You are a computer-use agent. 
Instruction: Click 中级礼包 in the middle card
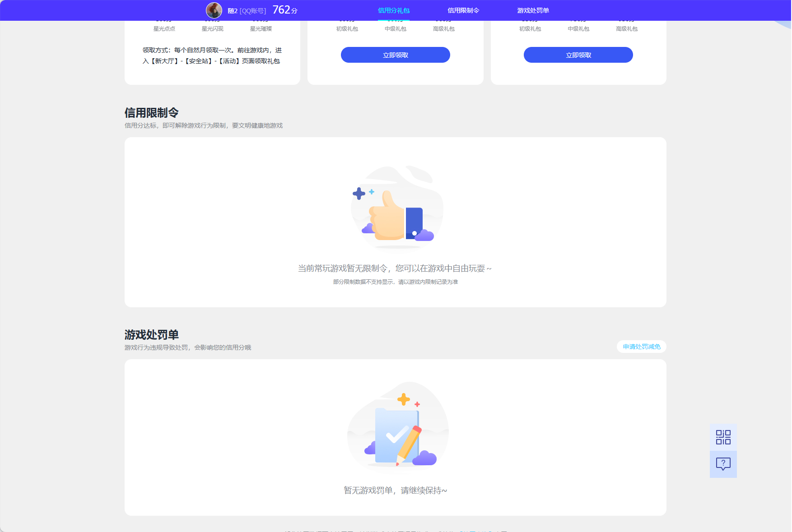point(396,29)
